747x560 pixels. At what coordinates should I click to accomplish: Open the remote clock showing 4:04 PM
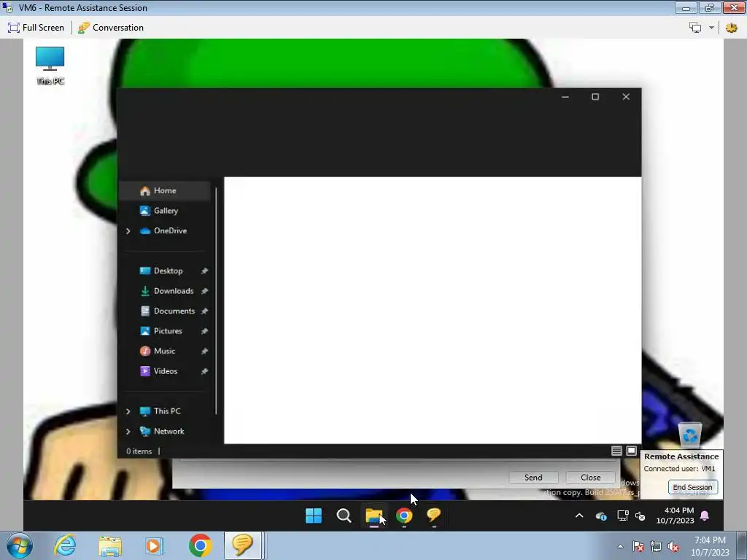(675, 516)
